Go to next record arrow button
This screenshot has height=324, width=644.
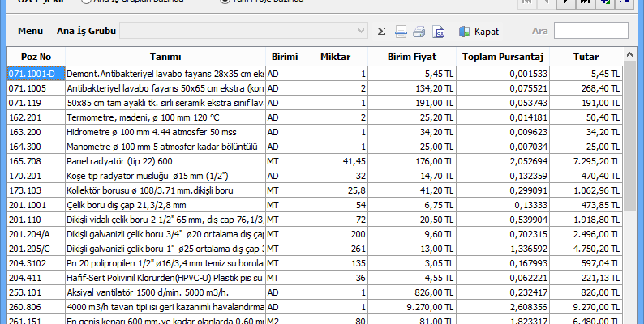coord(566,3)
